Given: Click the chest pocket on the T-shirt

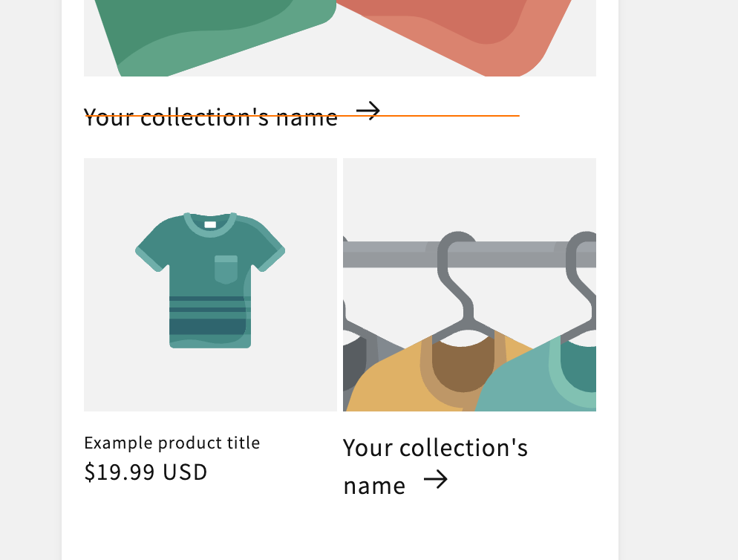Looking at the screenshot, I should pos(226,269).
